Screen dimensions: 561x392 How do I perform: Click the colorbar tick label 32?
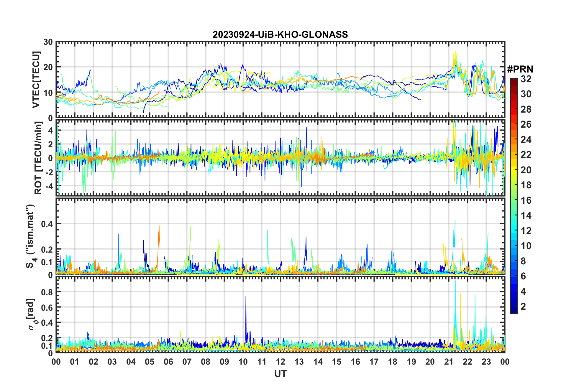point(526,79)
